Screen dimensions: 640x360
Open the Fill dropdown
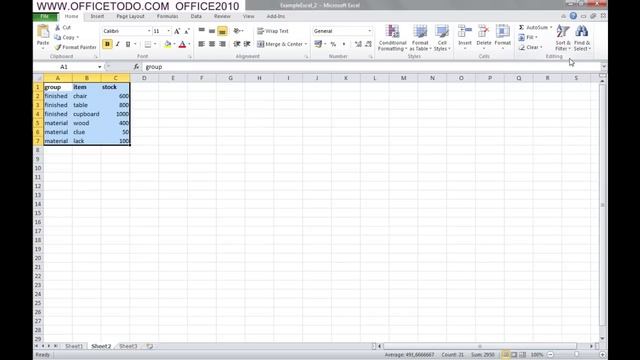[x=528, y=37]
